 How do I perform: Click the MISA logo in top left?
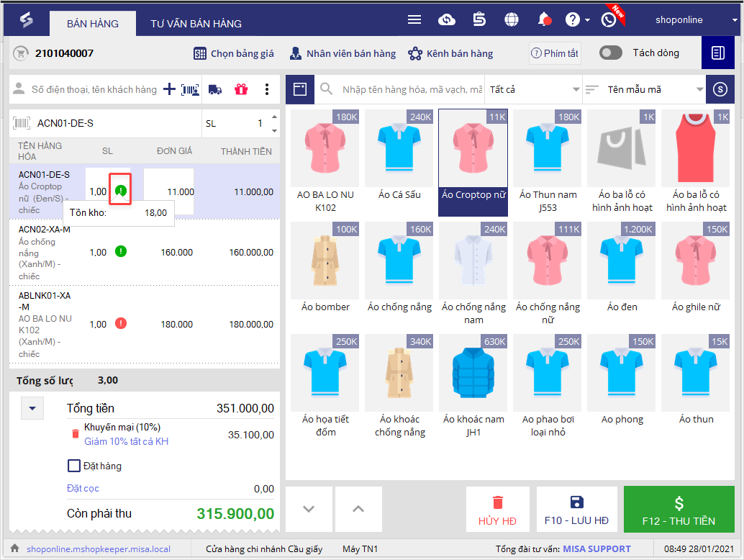point(27,19)
